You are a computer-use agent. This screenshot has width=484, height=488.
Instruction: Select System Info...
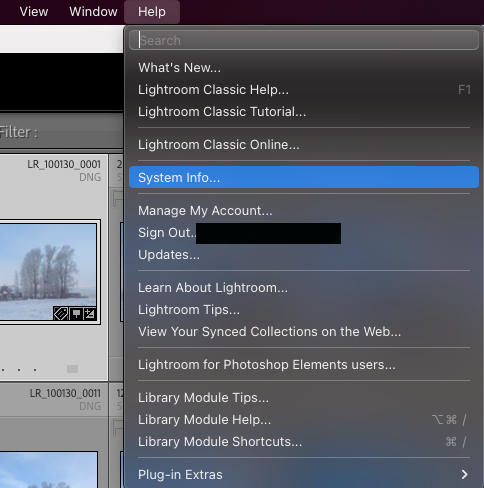(304, 177)
